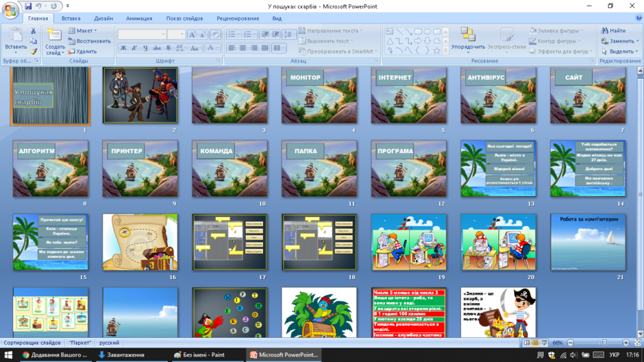Redo action in Quick Access toolbar

point(53,6)
